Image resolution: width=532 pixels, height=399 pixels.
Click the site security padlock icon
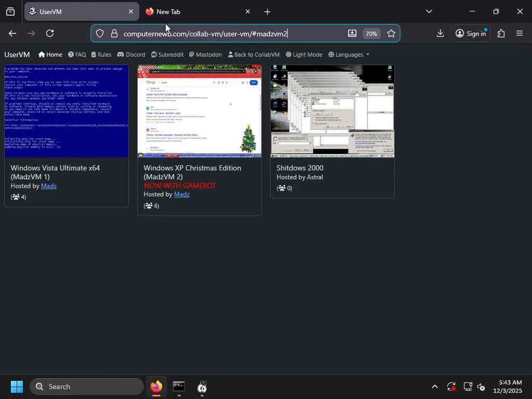(x=114, y=33)
